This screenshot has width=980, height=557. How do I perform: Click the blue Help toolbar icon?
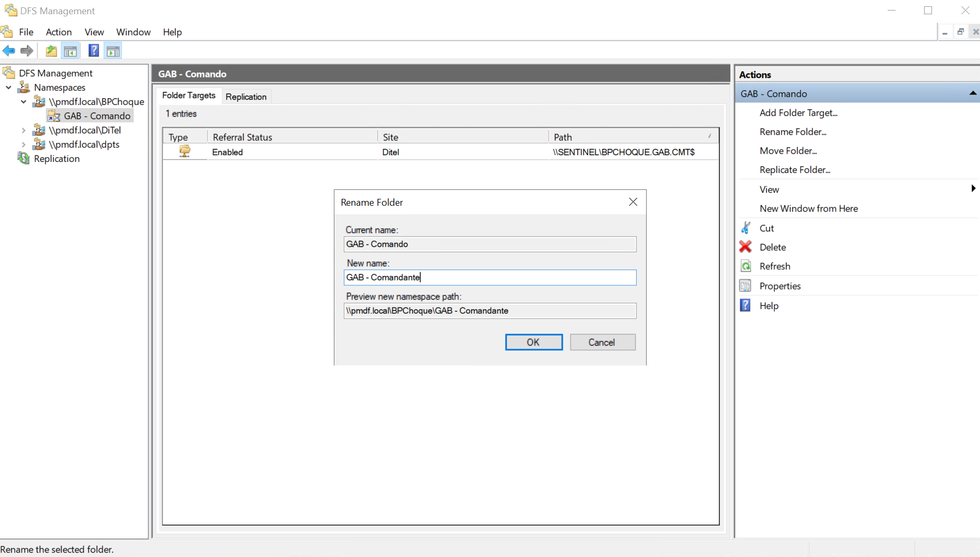93,51
